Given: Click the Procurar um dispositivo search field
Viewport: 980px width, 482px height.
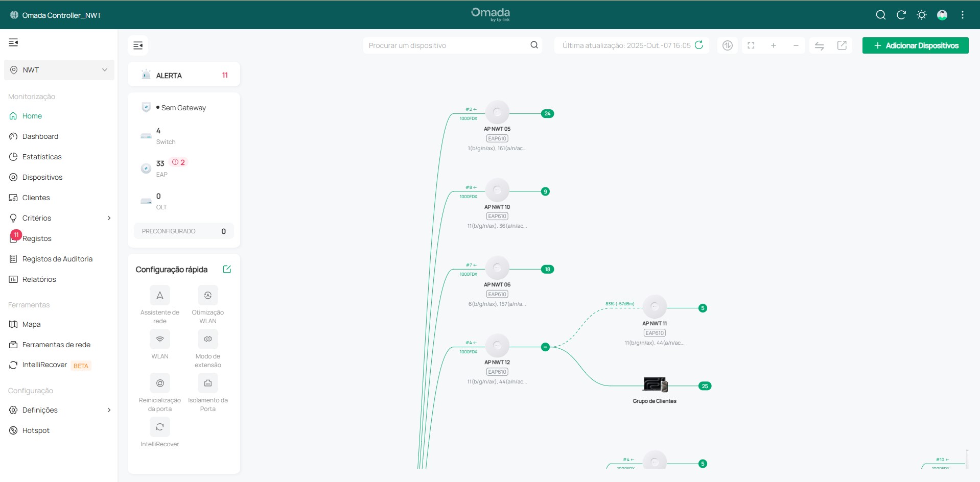Looking at the screenshot, I should (447, 45).
